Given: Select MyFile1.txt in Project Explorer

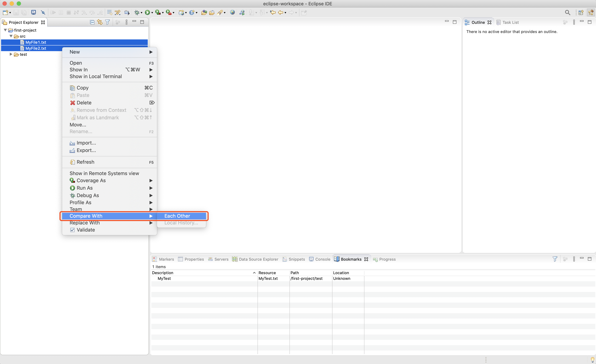Looking at the screenshot, I should pos(75,42).
